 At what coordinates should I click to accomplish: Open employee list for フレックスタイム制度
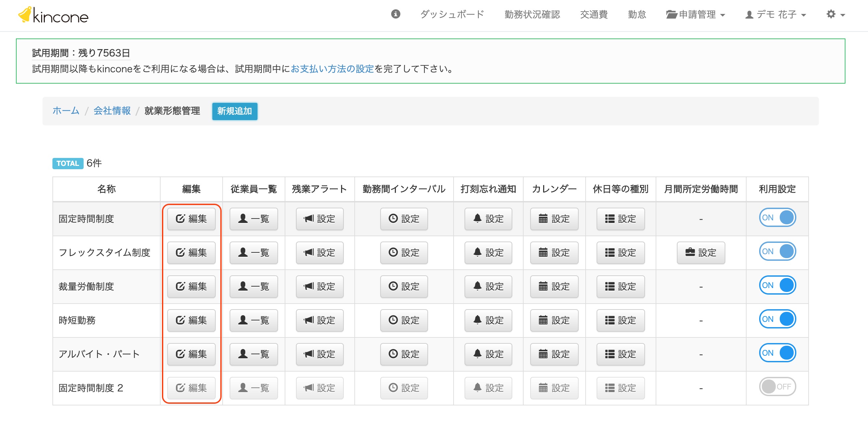pos(253,252)
